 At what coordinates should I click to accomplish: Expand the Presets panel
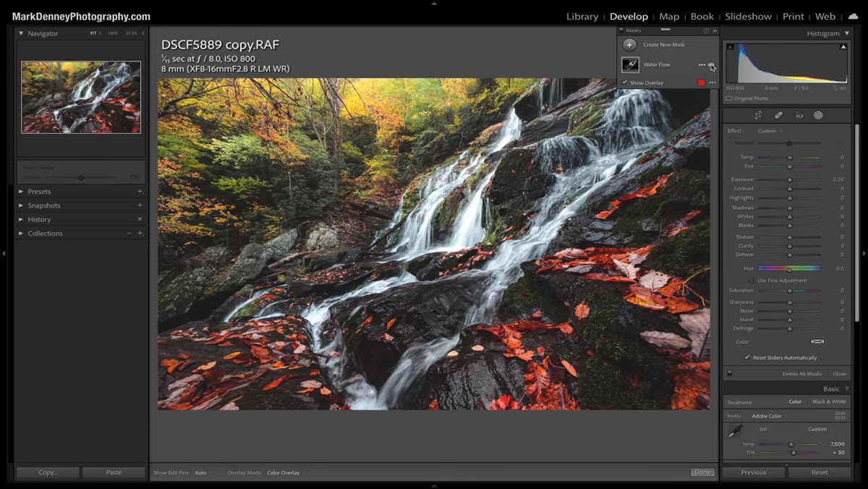coord(21,192)
